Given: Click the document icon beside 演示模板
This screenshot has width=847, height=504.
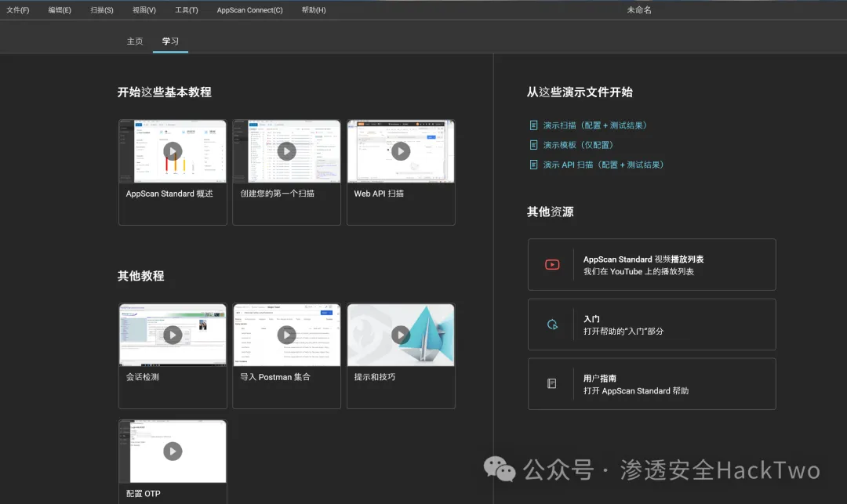Looking at the screenshot, I should tap(534, 145).
